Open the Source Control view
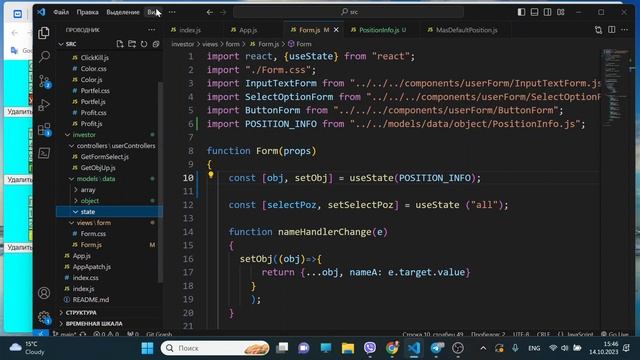Viewport: 640px width, 360px height. [x=44, y=81]
